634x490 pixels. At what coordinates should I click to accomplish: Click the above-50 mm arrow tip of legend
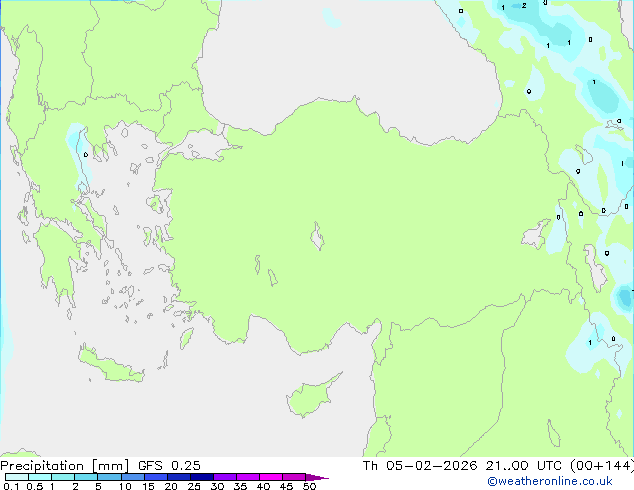pyautogui.click(x=317, y=477)
